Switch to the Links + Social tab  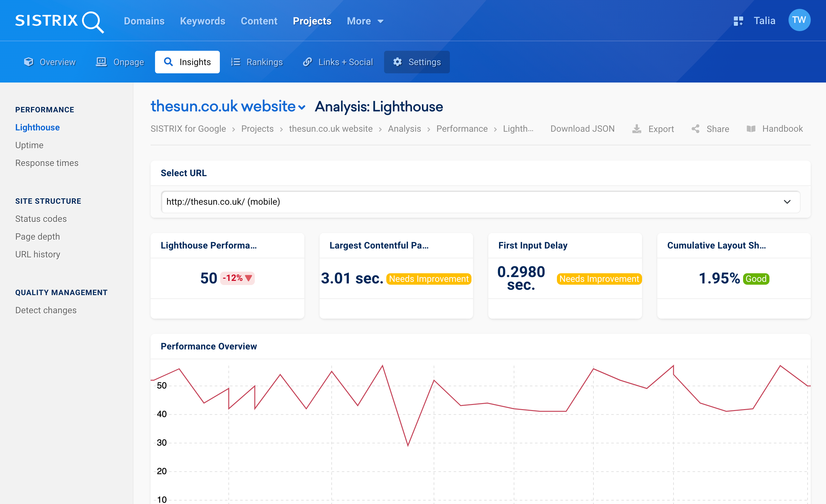pos(338,62)
